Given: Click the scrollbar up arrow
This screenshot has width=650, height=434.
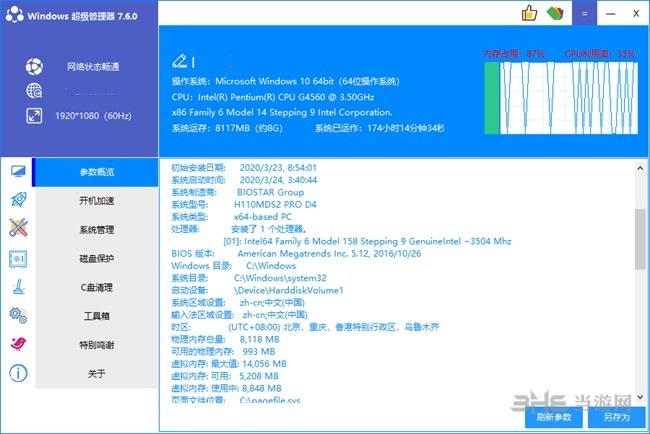Looking at the screenshot, I should click(x=640, y=168).
